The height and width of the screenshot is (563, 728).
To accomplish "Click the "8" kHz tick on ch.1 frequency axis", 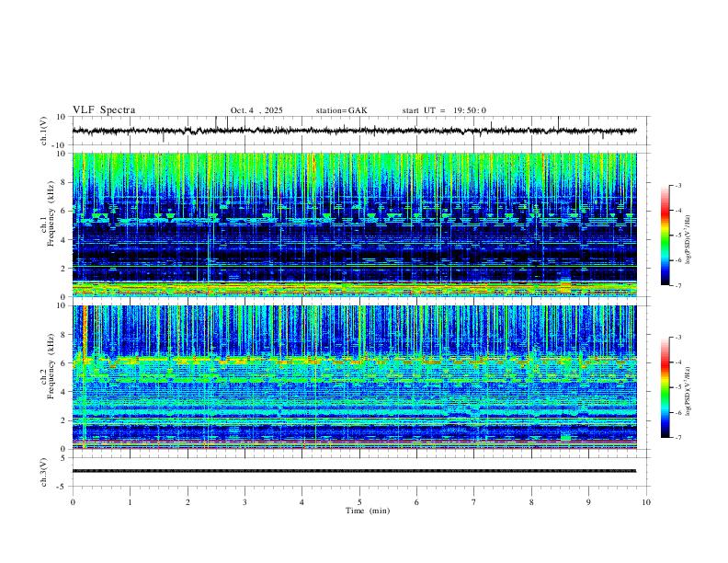I will pyautogui.click(x=64, y=182).
